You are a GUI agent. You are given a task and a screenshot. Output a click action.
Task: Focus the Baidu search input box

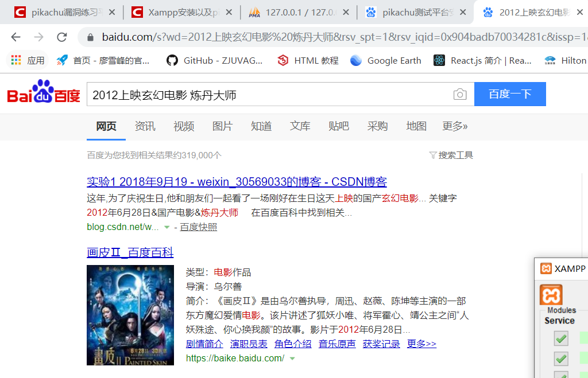click(x=270, y=95)
